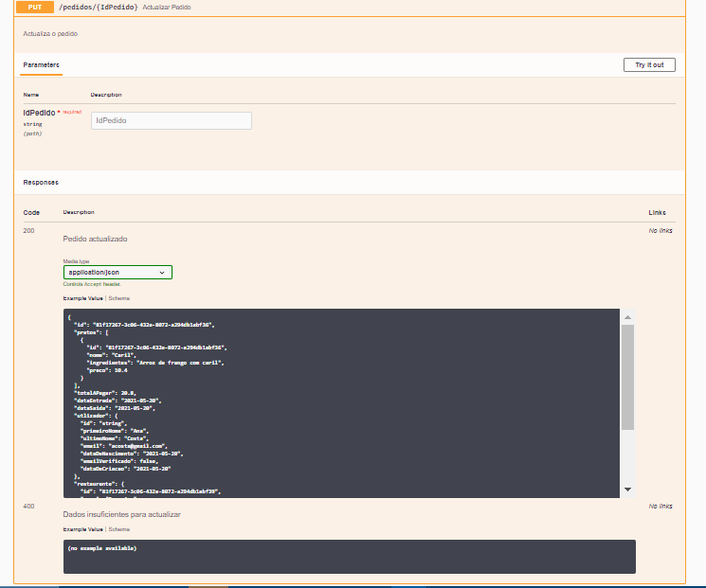Click 'No links' text in the 400 row
The image size is (706, 588).
[x=661, y=507]
